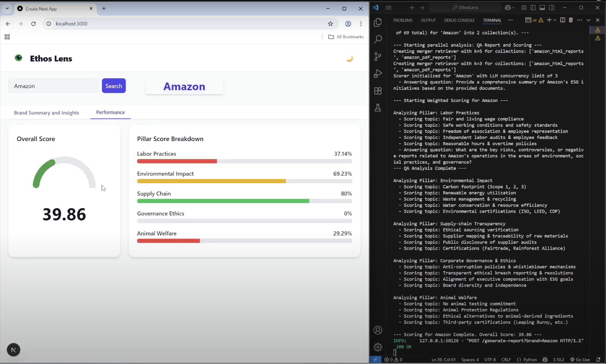Click the Amazon brand search input field
The width and height of the screenshot is (606, 364).
click(54, 86)
